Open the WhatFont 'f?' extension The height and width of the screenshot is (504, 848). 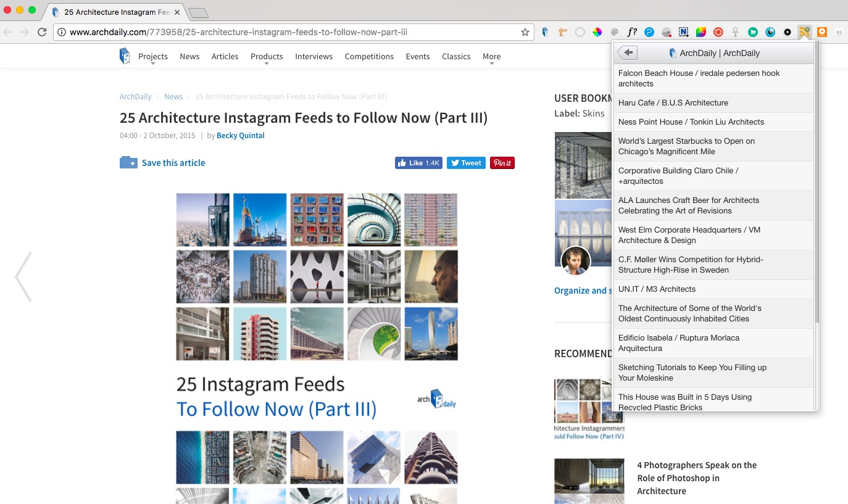point(632,32)
